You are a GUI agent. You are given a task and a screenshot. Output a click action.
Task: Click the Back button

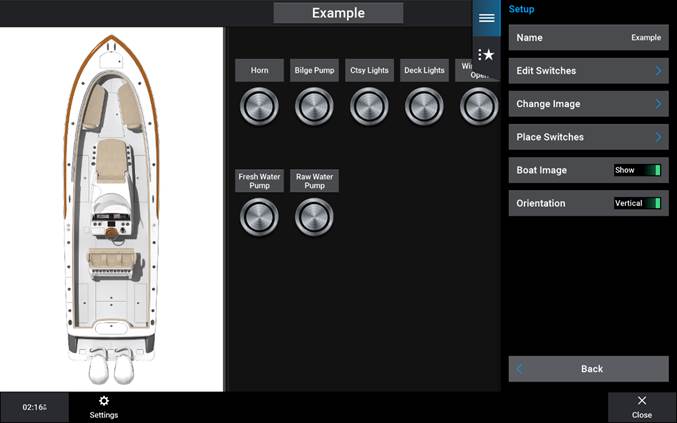[588, 369]
